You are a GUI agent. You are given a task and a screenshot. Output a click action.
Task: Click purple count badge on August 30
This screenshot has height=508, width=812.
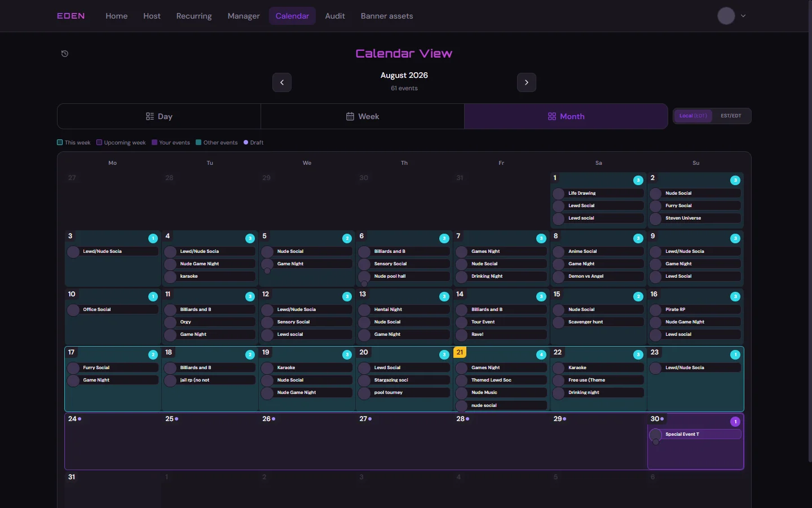point(735,422)
